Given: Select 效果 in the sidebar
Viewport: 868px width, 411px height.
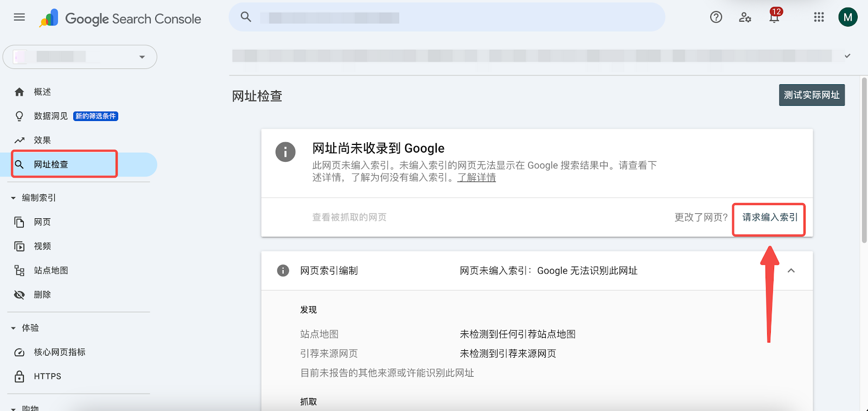Looking at the screenshot, I should (42, 140).
